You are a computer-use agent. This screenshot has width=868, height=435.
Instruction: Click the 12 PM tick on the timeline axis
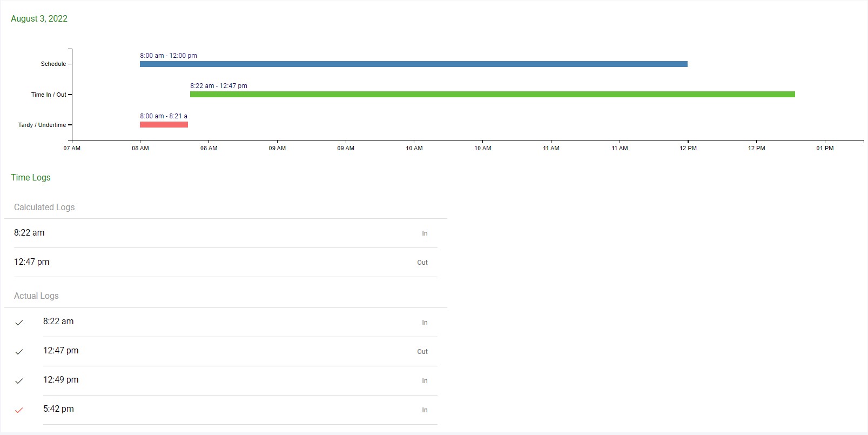688,148
